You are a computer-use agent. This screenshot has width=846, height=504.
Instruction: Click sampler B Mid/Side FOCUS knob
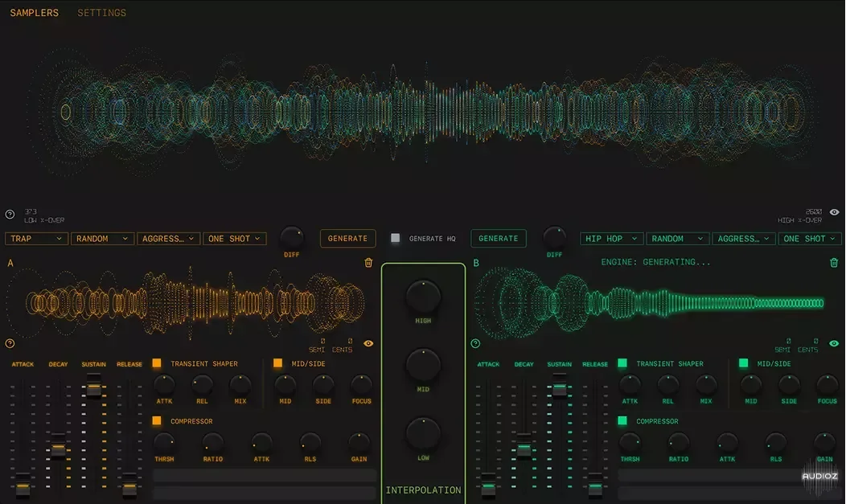[x=827, y=385]
